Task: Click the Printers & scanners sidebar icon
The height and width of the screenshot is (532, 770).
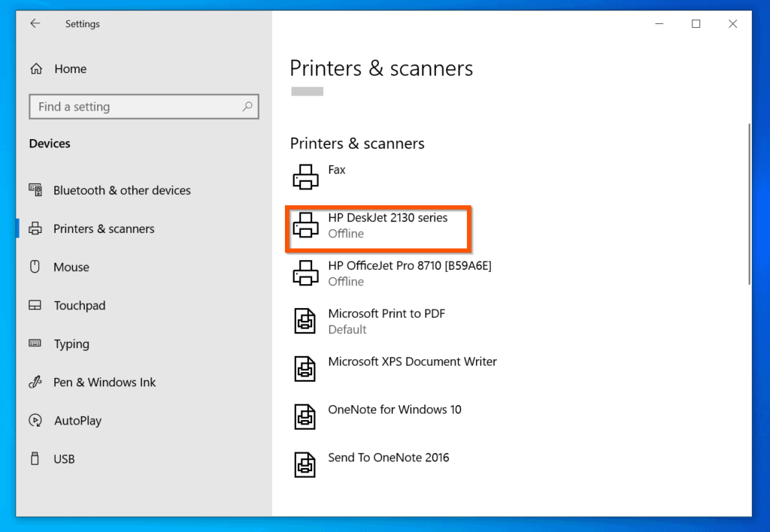Action: coord(35,228)
